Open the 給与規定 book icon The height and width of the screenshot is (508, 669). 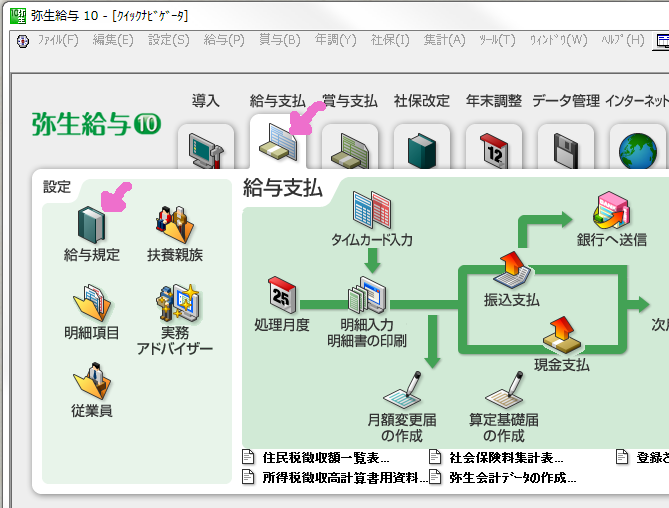point(91,225)
